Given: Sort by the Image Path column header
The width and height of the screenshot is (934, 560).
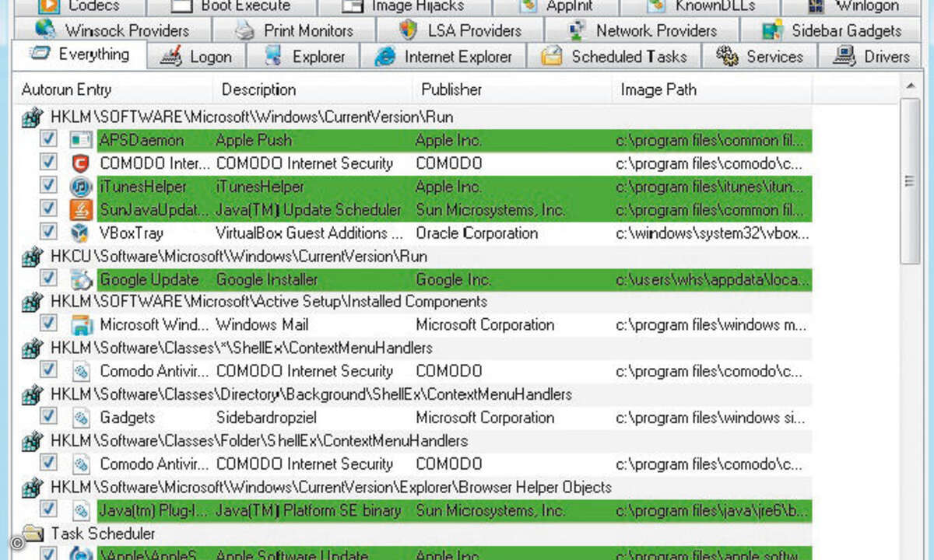Looking at the screenshot, I should (712, 90).
